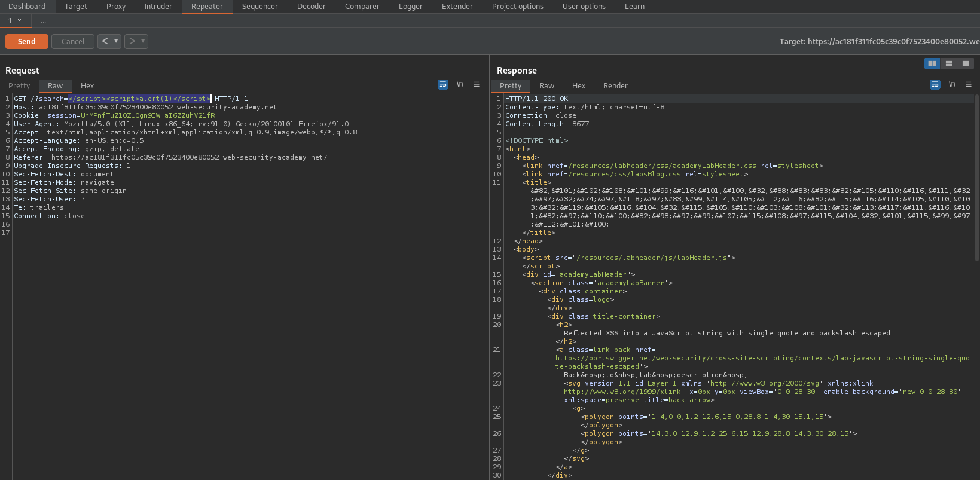The height and width of the screenshot is (480, 980).
Task: Open the Learn tab
Action: coord(635,7)
